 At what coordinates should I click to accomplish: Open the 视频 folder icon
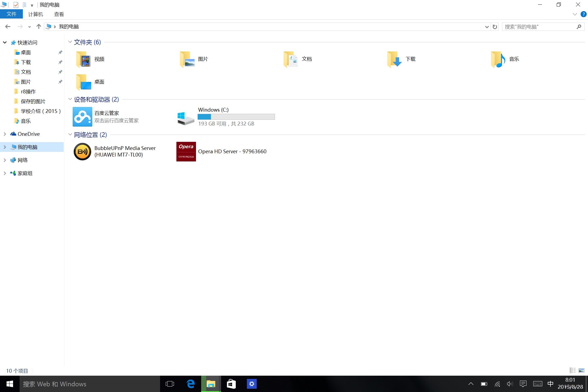click(x=83, y=59)
